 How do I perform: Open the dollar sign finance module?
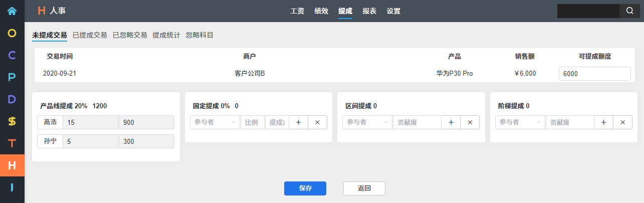click(12, 121)
